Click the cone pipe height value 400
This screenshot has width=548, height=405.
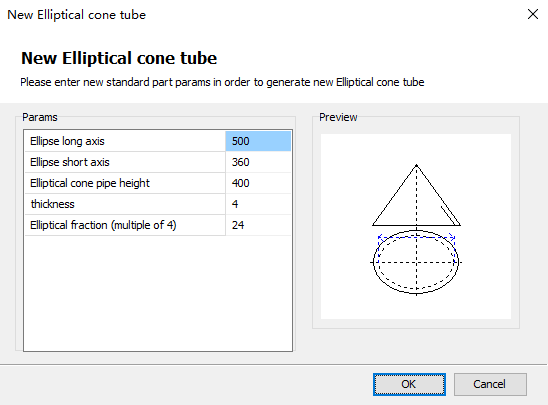[x=258, y=183]
